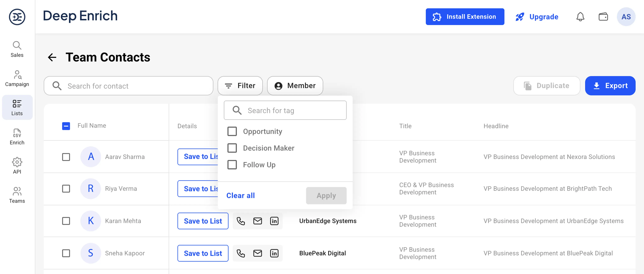This screenshot has height=274, width=644.
Task: Click the Full Name column header
Action: (92, 126)
